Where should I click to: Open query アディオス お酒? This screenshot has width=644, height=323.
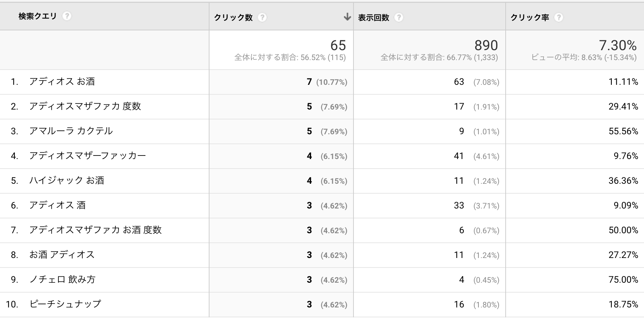tap(62, 82)
